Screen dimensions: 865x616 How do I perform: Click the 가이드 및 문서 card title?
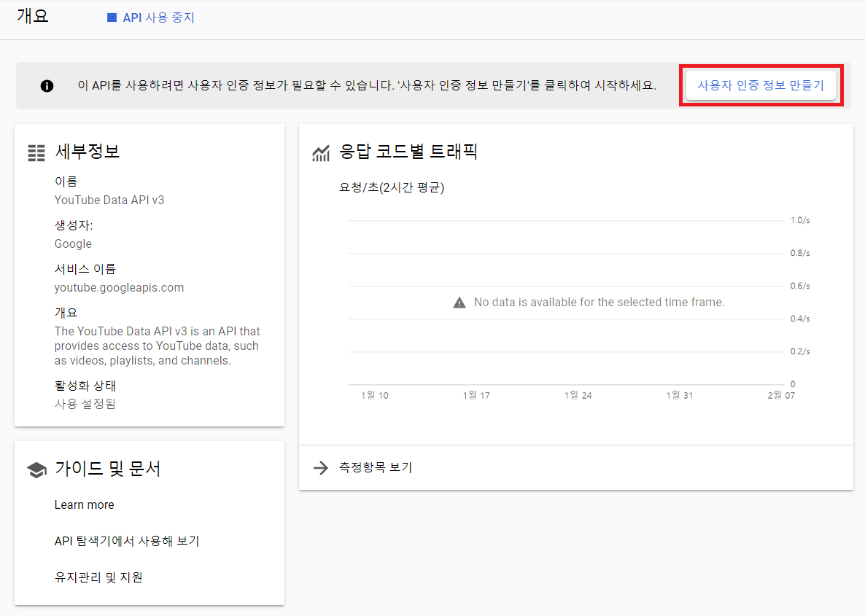pyautogui.click(x=107, y=469)
